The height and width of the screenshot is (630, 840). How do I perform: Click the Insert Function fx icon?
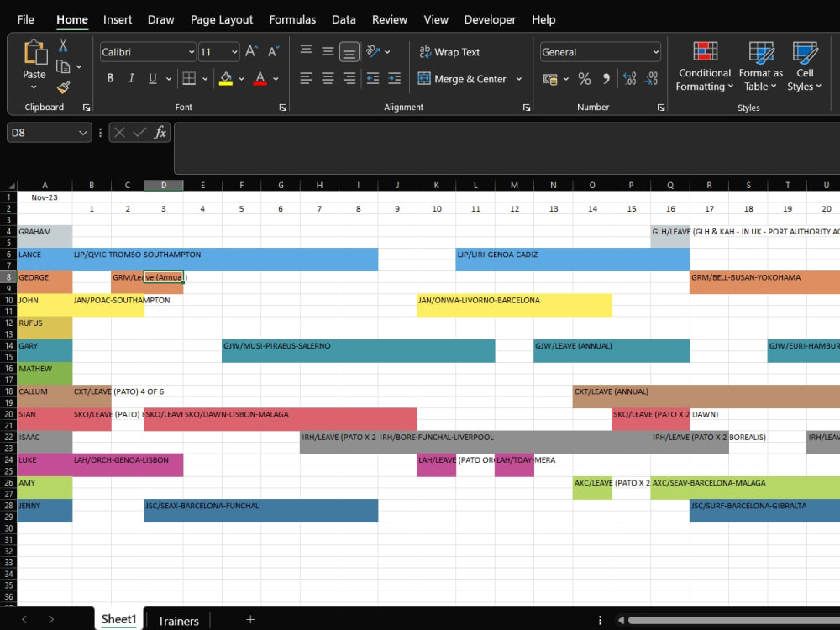pyautogui.click(x=160, y=133)
